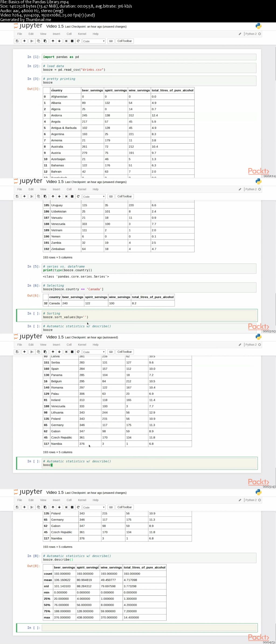Click the 'total_litres_of_pure_alcohol' header in Out[3]

172,90
